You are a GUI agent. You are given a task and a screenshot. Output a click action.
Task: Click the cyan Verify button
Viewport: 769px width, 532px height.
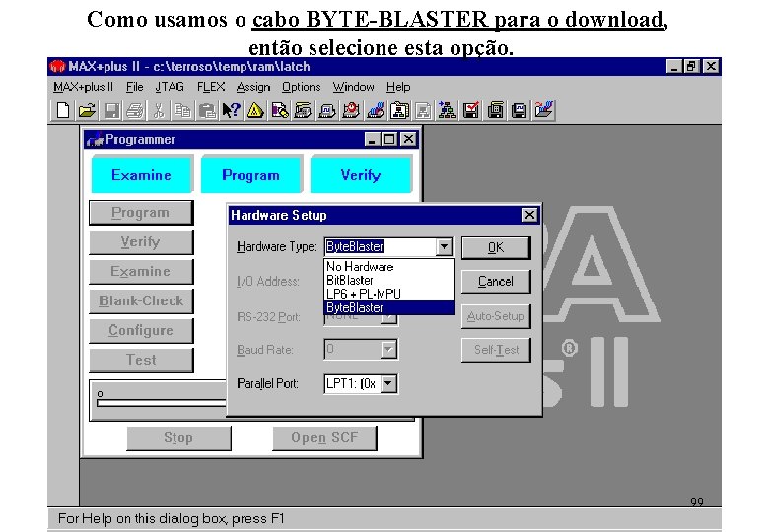pos(361,175)
